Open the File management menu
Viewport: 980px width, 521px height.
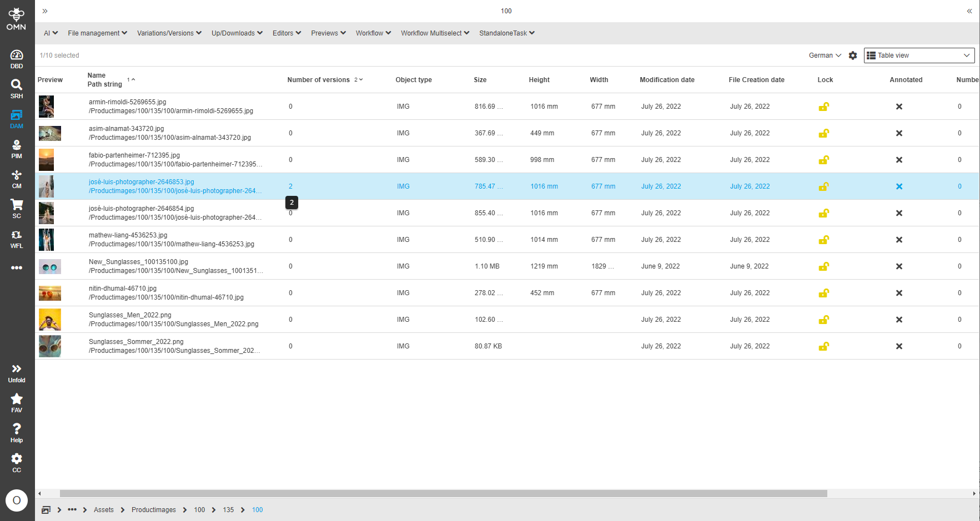(97, 33)
